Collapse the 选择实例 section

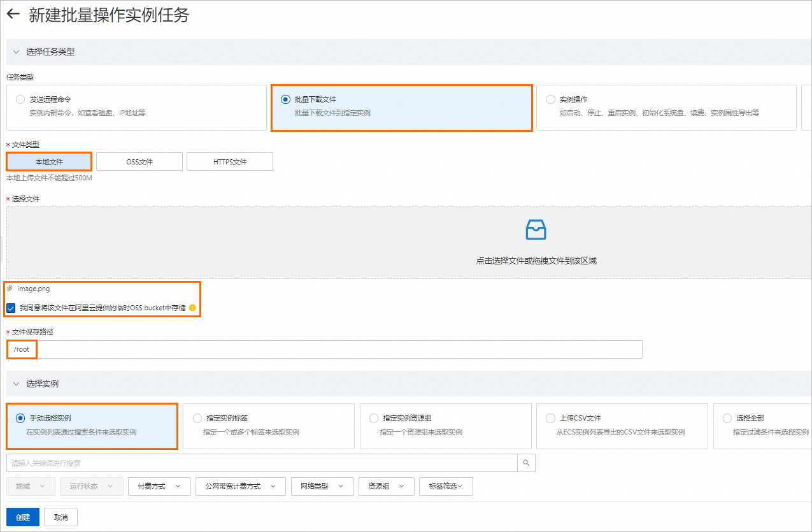[x=16, y=384]
